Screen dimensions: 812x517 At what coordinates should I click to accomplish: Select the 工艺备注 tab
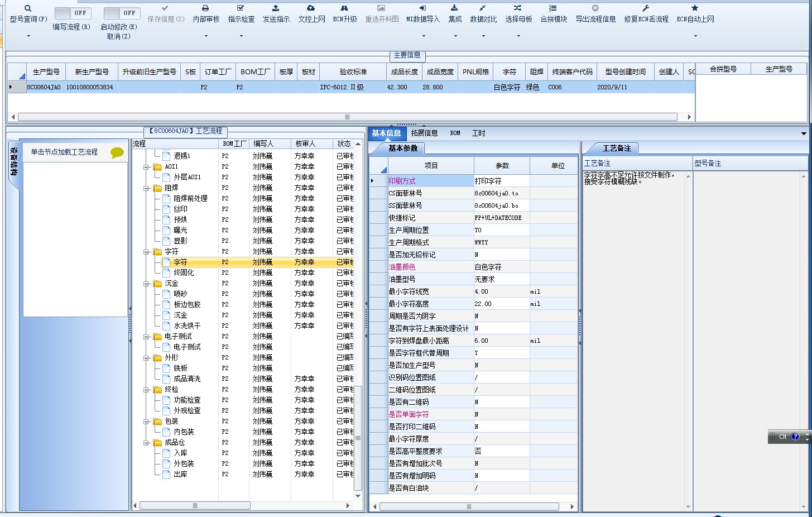click(617, 148)
